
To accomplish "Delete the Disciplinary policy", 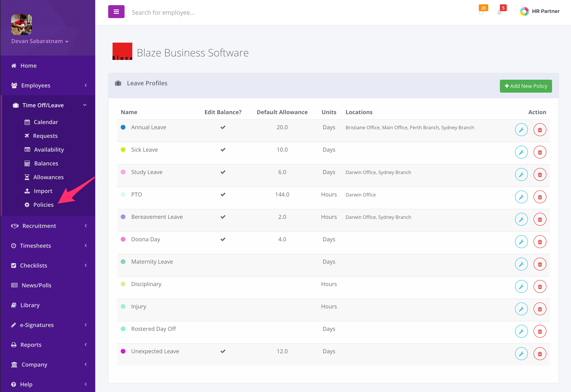I will (x=540, y=286).
